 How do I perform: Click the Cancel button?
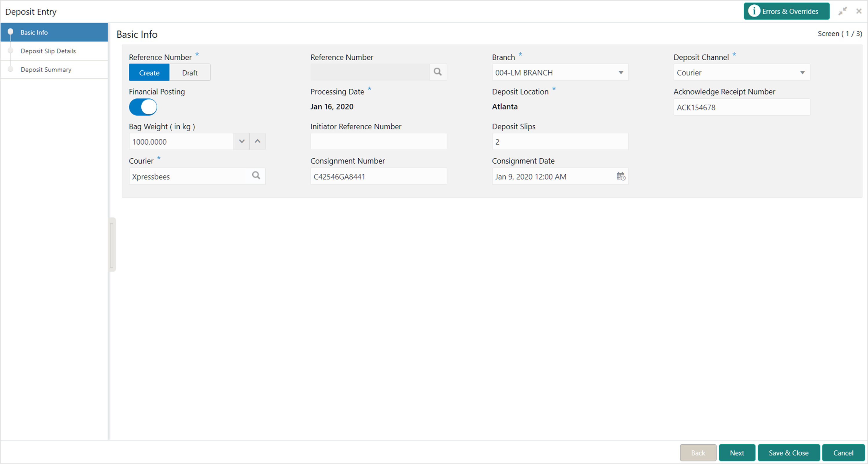coord(843,453)
